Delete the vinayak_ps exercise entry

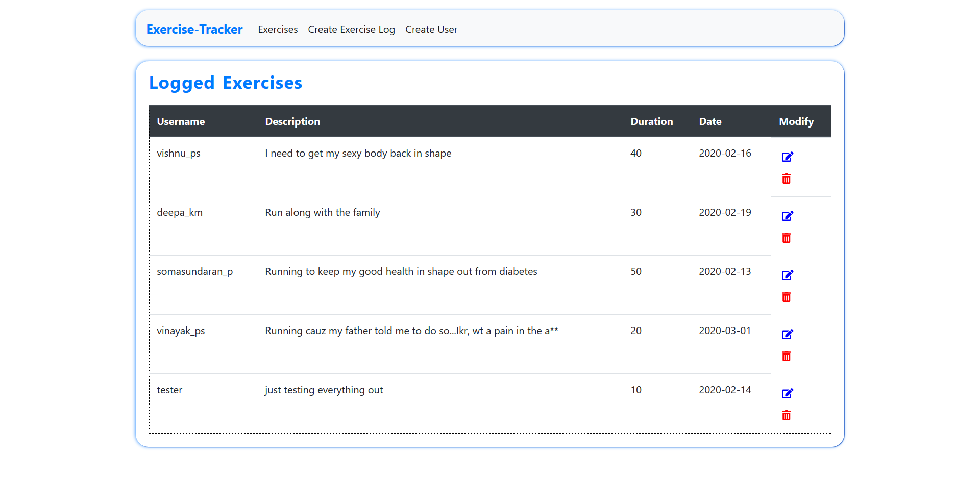pos(786,356)
